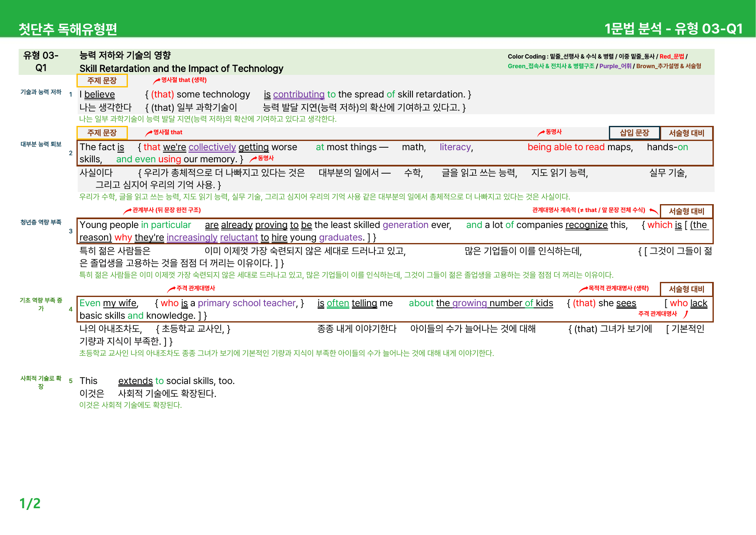Click the red word 'which' in sentence 3
This screenshot has height=535, width=756.
click(660, 225)
